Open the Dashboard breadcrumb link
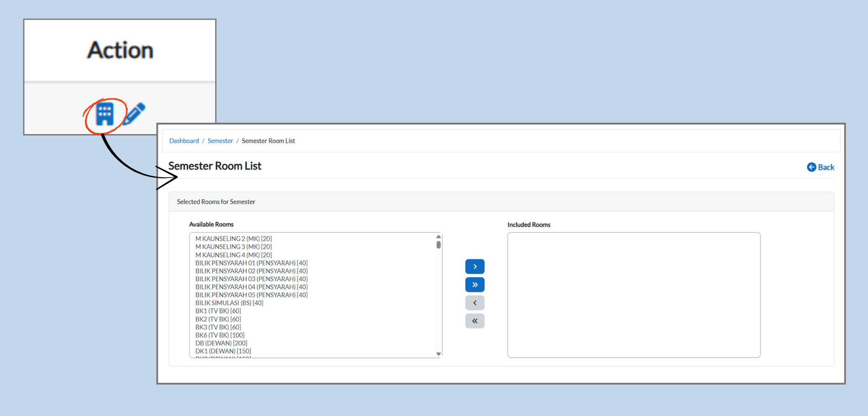 coord(184,141)
